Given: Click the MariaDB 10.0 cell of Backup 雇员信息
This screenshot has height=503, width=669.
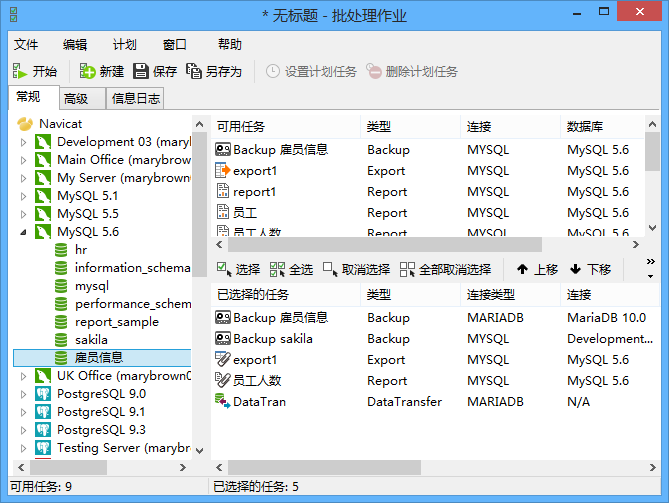Looking at the screenshot, I should (x=606, y=317).
